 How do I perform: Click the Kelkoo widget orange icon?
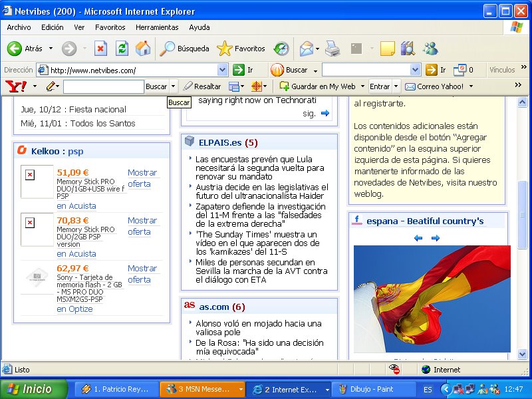22,150
